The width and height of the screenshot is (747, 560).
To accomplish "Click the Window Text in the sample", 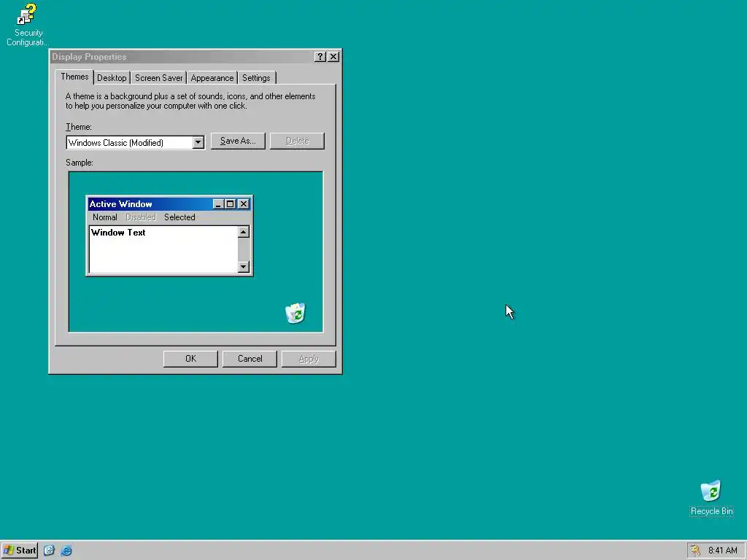I will point(118,233).
